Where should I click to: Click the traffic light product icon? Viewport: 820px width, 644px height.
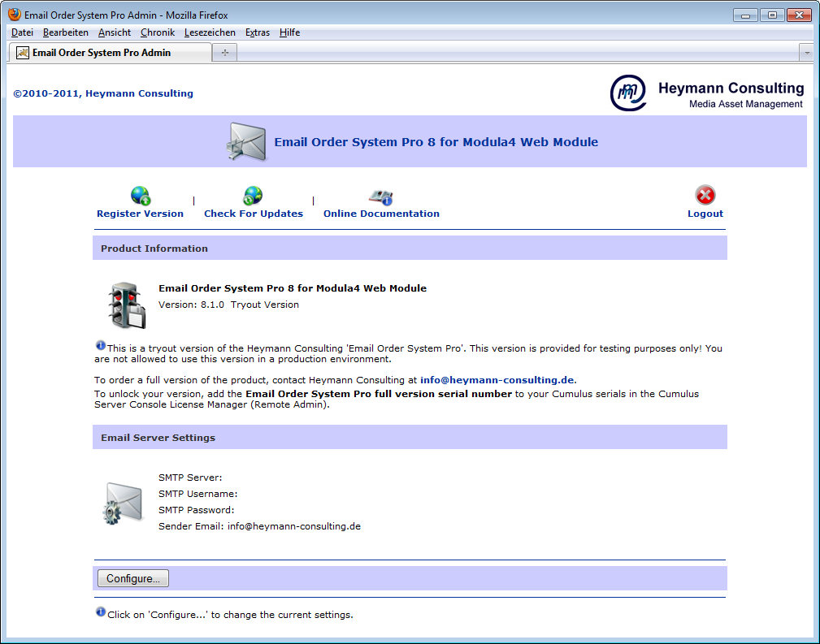point(127,305)
